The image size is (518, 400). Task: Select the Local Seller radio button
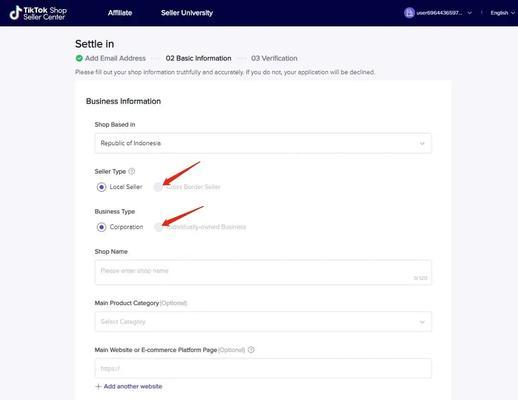tap(101, 187)
